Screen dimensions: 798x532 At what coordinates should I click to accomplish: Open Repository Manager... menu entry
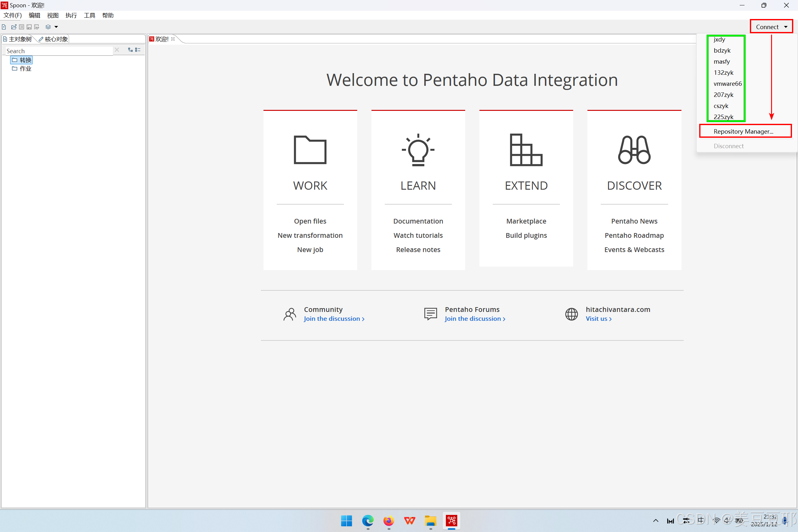click(743, 131)
